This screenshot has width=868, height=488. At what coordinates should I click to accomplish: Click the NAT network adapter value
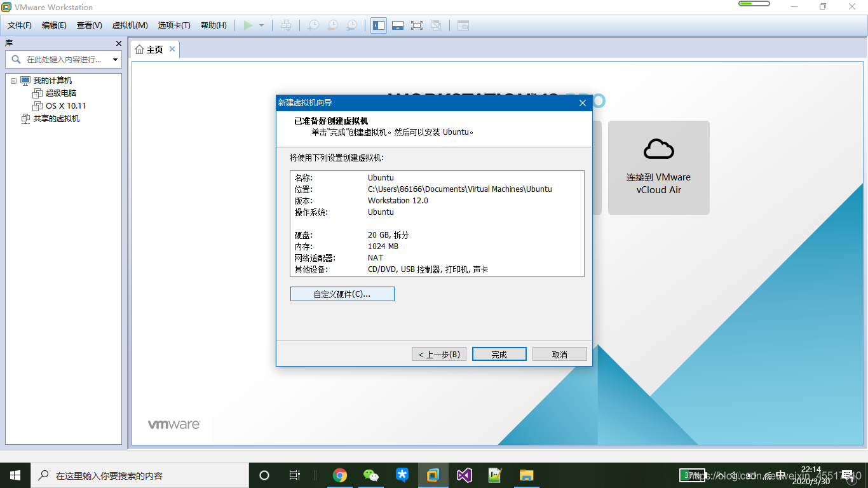pos(376,258)
